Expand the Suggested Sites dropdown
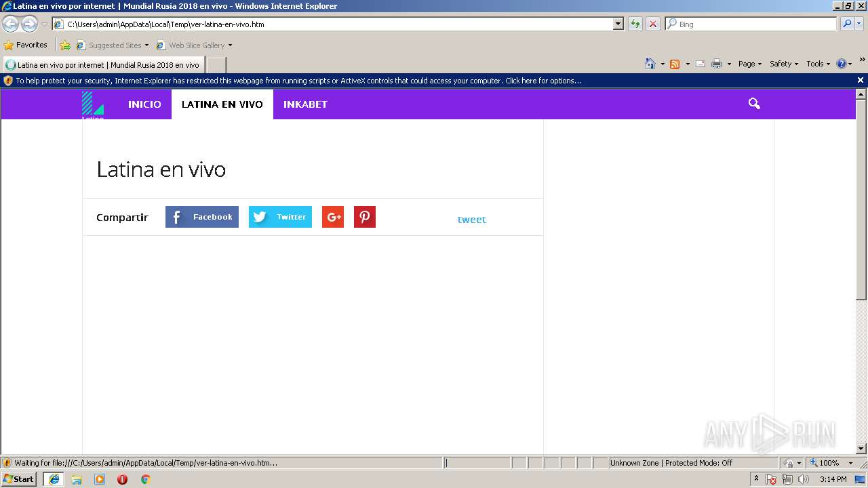 point(146,45)
